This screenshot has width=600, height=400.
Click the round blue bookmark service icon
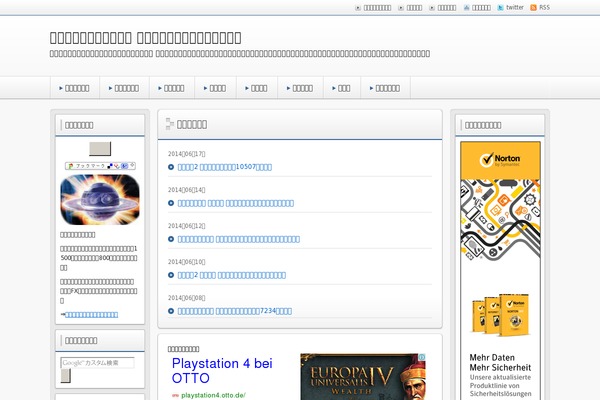click(x=124, y=166)
